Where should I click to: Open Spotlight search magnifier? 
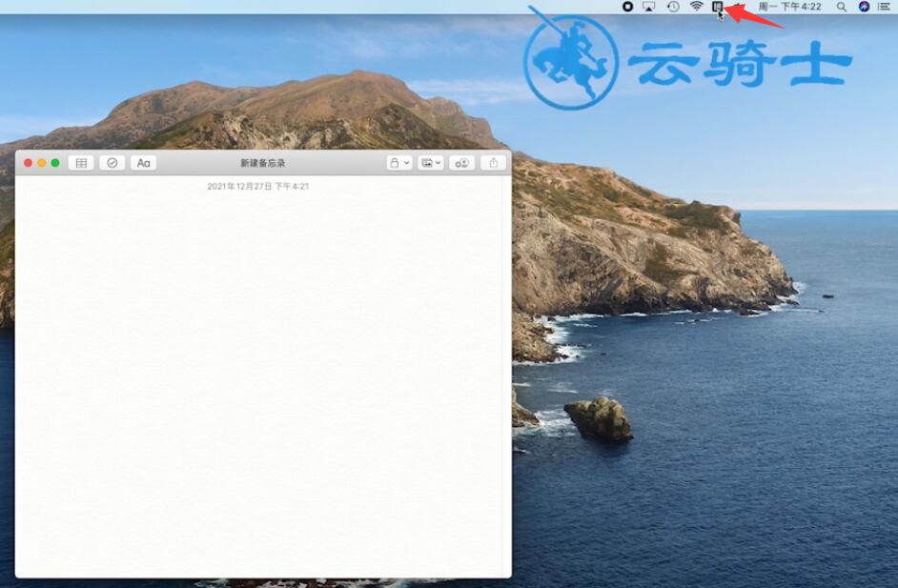[x=842, y=7]
